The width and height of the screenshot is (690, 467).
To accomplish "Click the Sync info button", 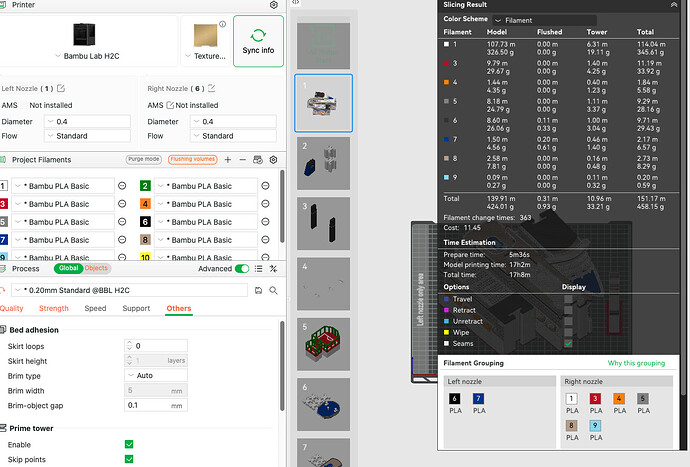I will click(x=258, y=41).
